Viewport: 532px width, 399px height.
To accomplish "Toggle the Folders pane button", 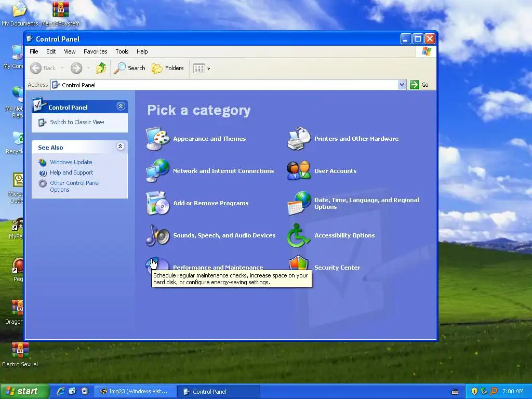I will (168, 68).
